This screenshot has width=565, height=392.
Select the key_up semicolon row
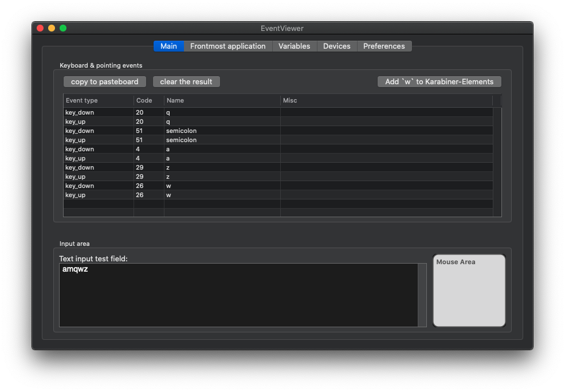click(x=278, y=140)
